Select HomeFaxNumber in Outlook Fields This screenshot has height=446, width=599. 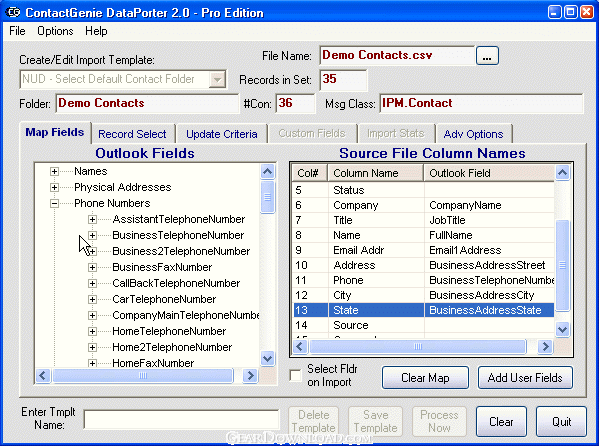(x=153, y=363)
